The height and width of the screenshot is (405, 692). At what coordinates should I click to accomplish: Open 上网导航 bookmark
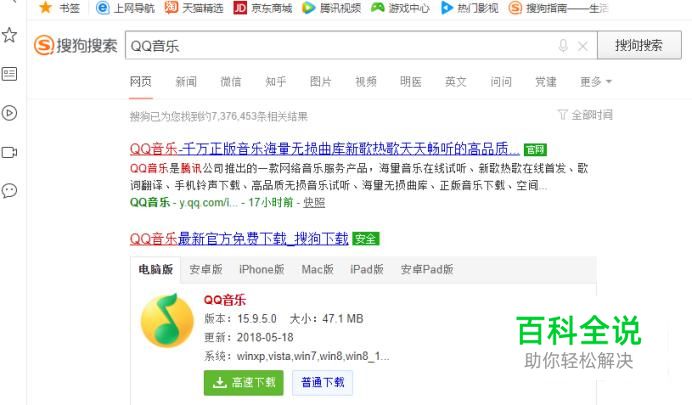(x=126, y=8)
